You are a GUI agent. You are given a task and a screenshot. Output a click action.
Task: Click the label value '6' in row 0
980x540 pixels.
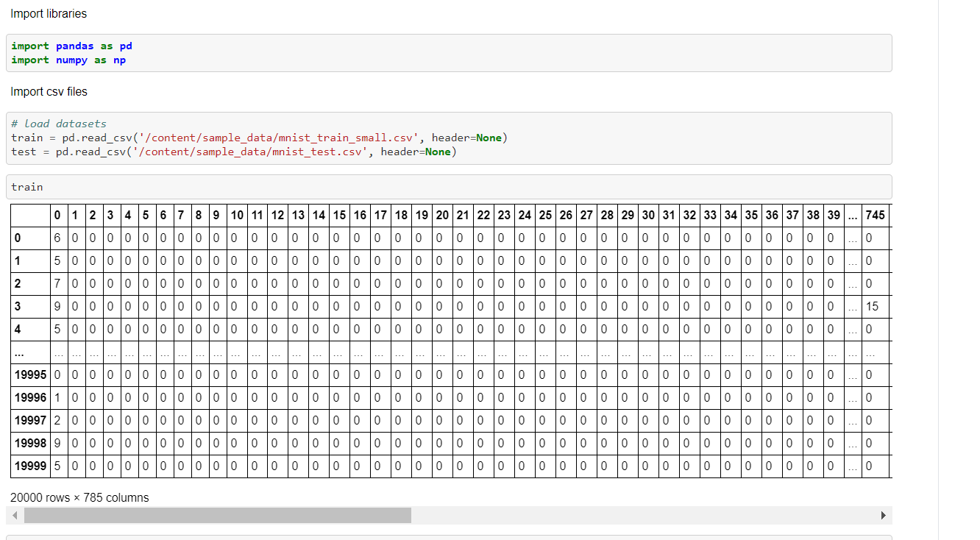pos(57,238)
